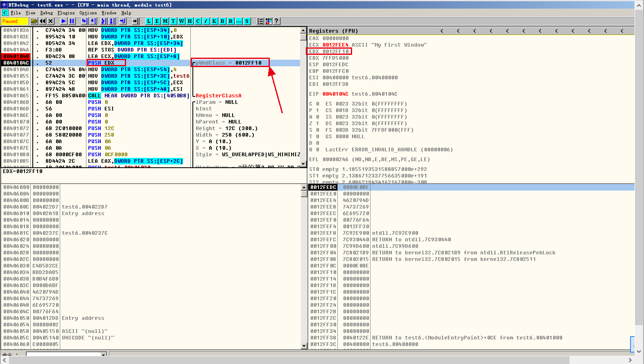644x364 pixels.
Task: Toggle the P flag value
Action: (317, 110)
